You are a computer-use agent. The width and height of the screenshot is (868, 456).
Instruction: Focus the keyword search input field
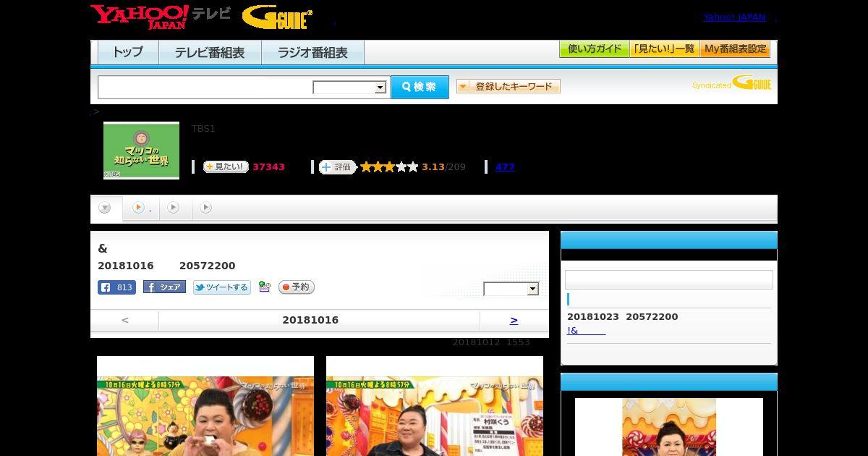(x=205, y=87)
